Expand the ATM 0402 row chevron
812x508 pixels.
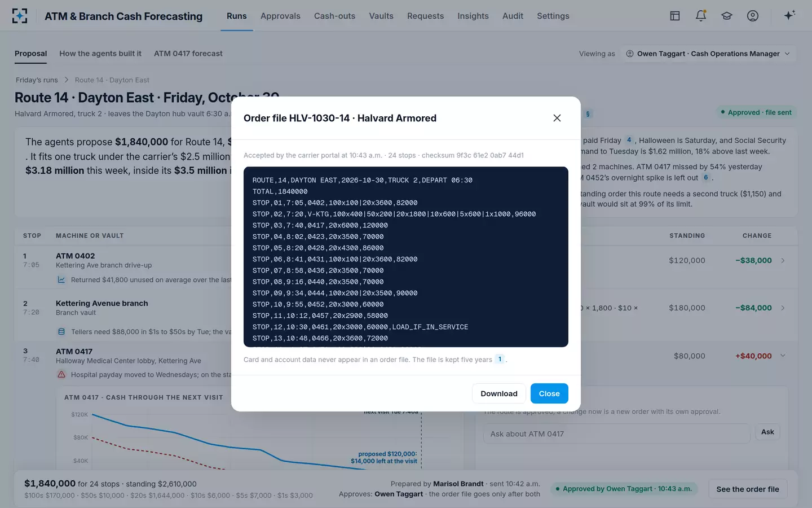coord(783,260)
